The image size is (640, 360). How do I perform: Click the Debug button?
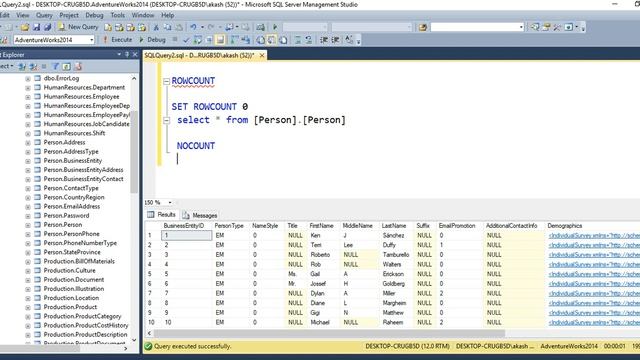tap(152, 40)
